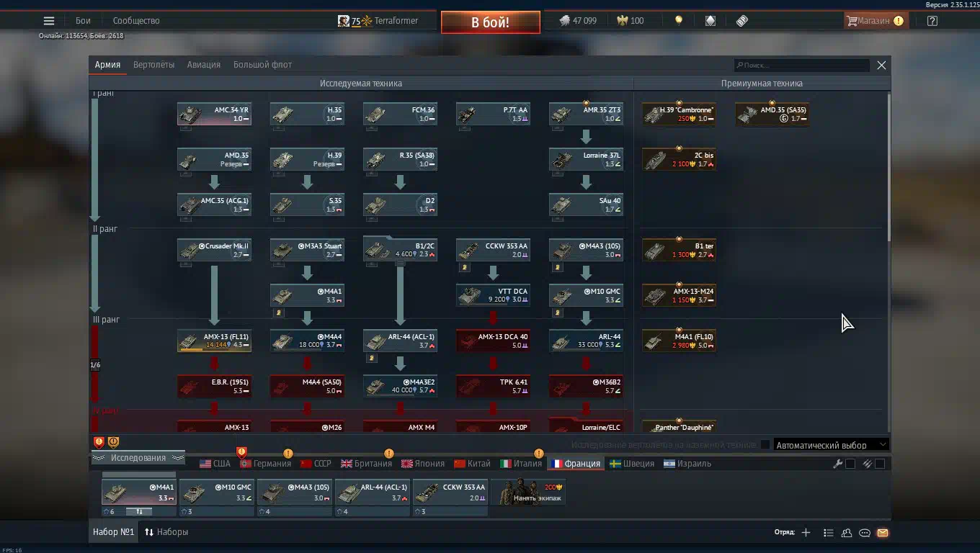Select the США nation tab
The width and height of the screenshot is (980, 553).
click(215, 464)
